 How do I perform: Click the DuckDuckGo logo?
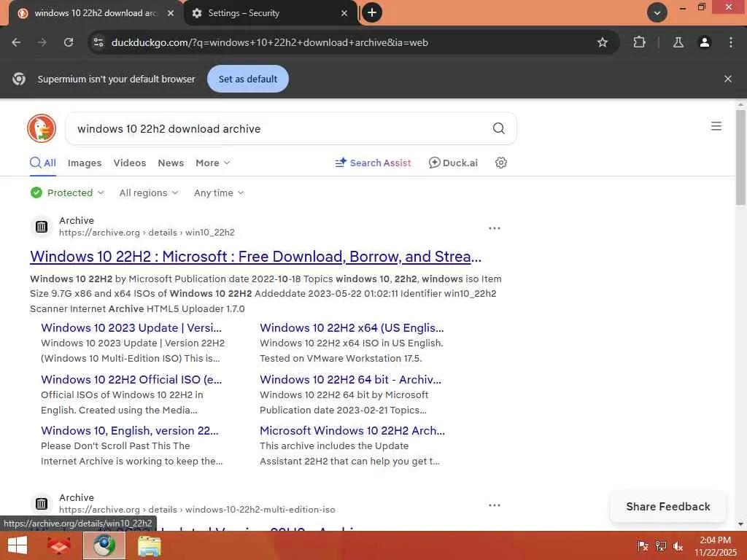tap(42, 128)
